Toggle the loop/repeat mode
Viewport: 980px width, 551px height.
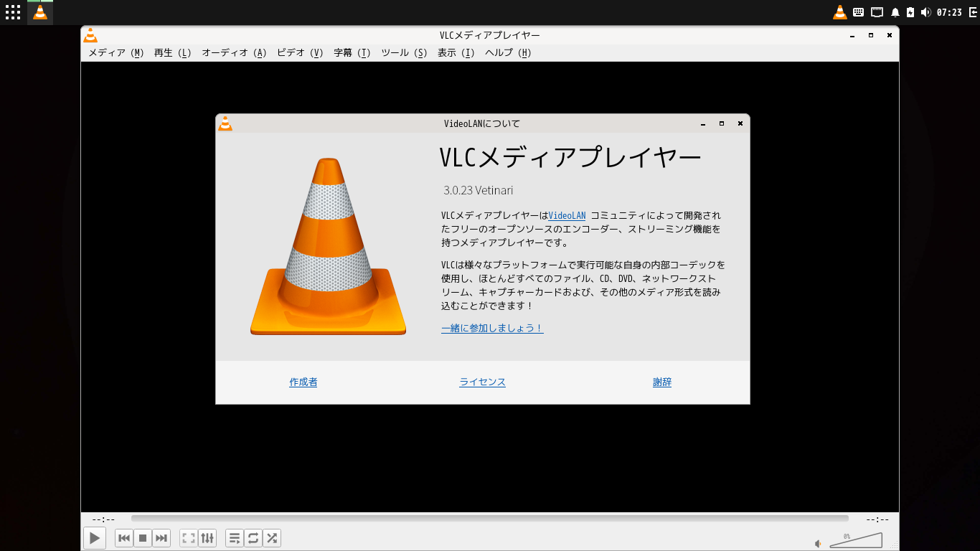tap(253, 538)
